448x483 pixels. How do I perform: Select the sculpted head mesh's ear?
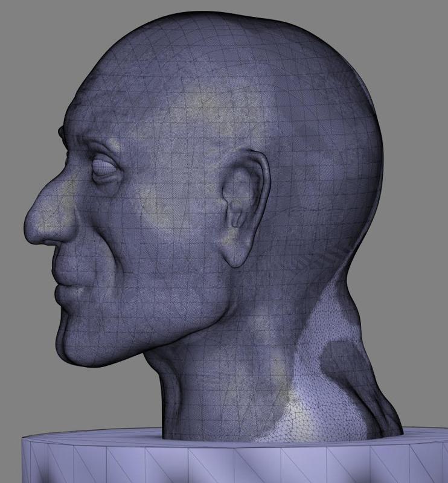point(246,208)
